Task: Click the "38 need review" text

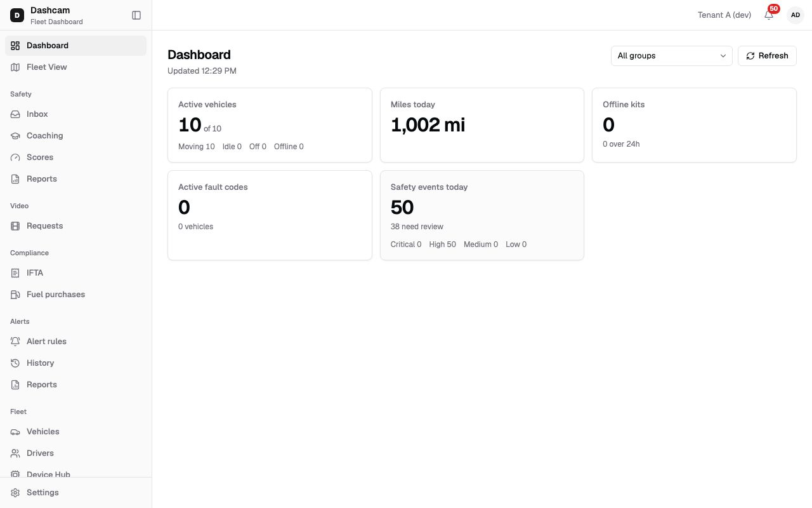Action: pos(417,227)
